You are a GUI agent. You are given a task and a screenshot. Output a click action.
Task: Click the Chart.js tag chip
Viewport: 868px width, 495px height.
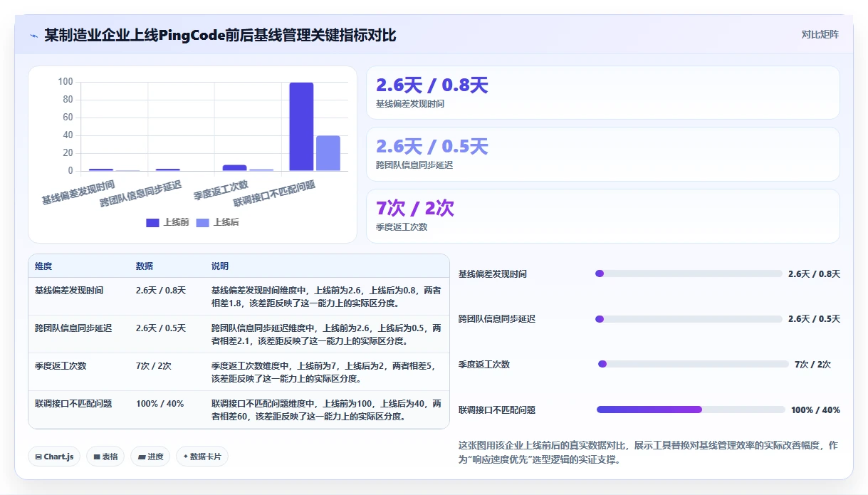54,457
